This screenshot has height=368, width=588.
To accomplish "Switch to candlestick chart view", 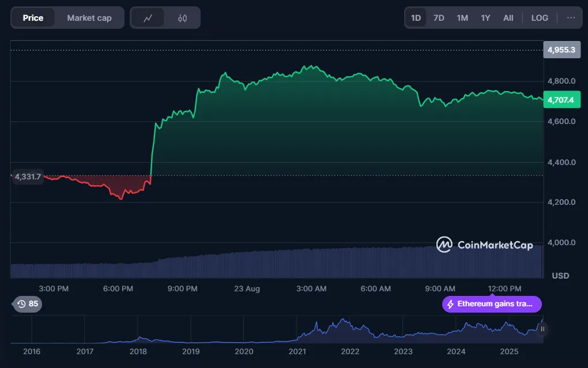I will click(x=182, y=17).
